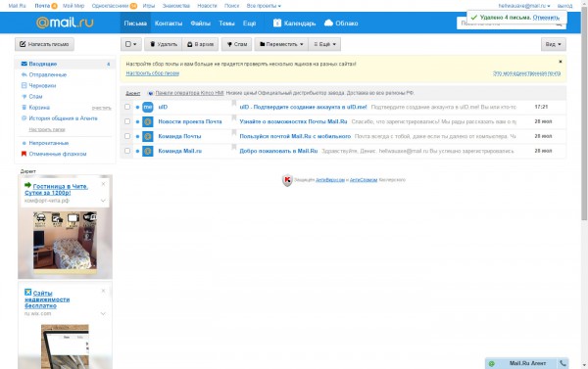Switch to the Письма tab
Viewport: 588px width, 369px height.
(x=135, y=23)
